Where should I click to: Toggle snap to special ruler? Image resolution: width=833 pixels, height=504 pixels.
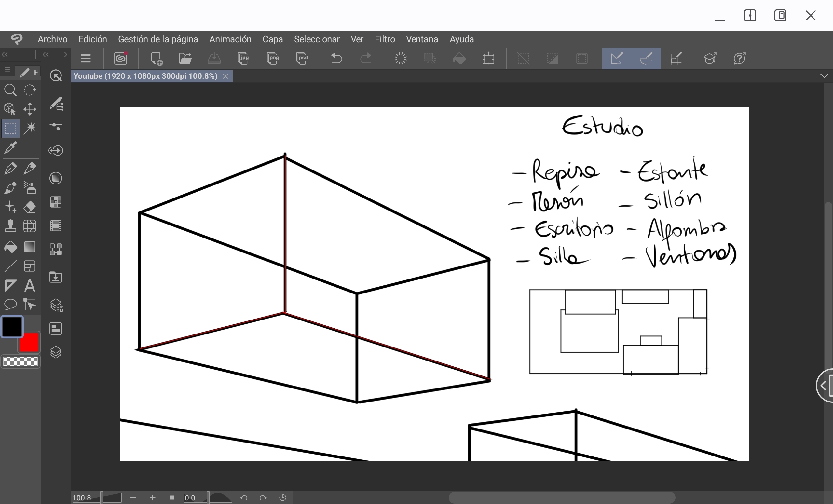click(646, 59)
